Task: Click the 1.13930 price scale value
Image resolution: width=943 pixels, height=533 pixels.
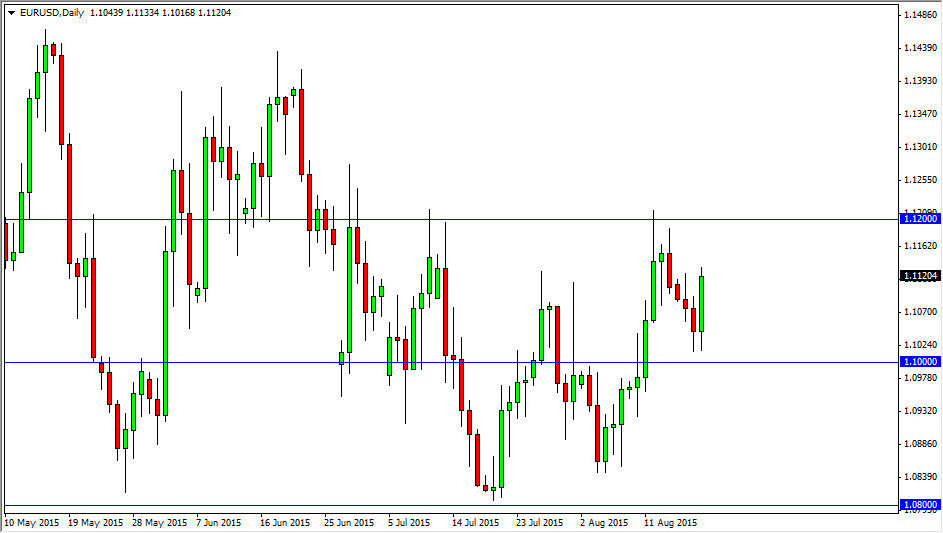Action: point(921,81)
